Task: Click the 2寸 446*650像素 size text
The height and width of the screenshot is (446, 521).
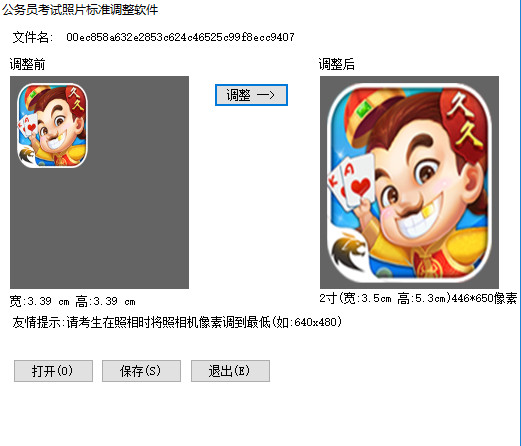Action: click(418, 298)
